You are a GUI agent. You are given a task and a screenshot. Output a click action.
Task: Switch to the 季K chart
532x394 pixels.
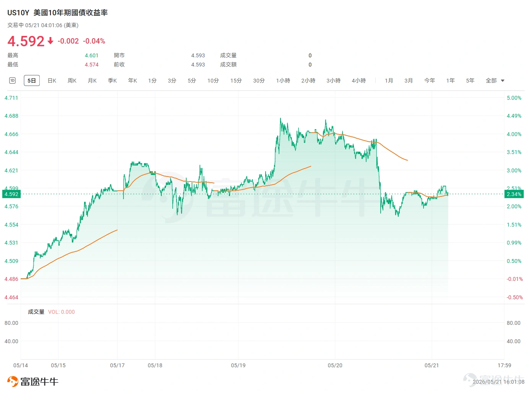click(x=112, y=81)
